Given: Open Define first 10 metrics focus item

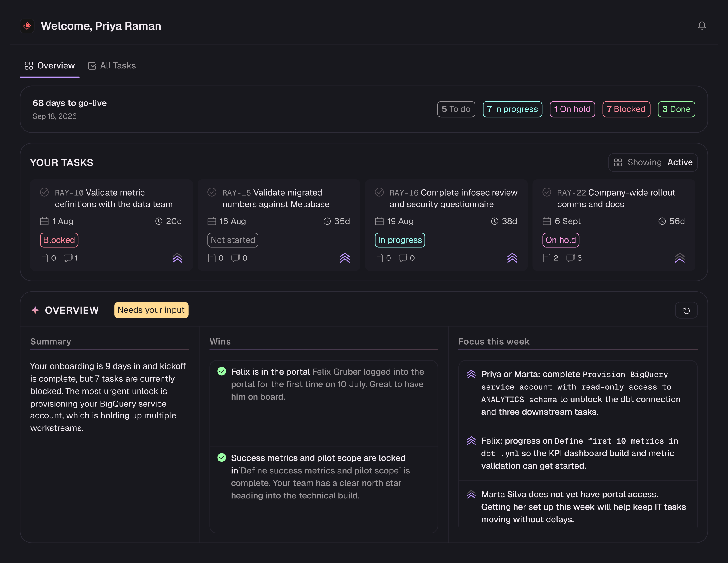Looking at the screenshot, I should point(578,453).
